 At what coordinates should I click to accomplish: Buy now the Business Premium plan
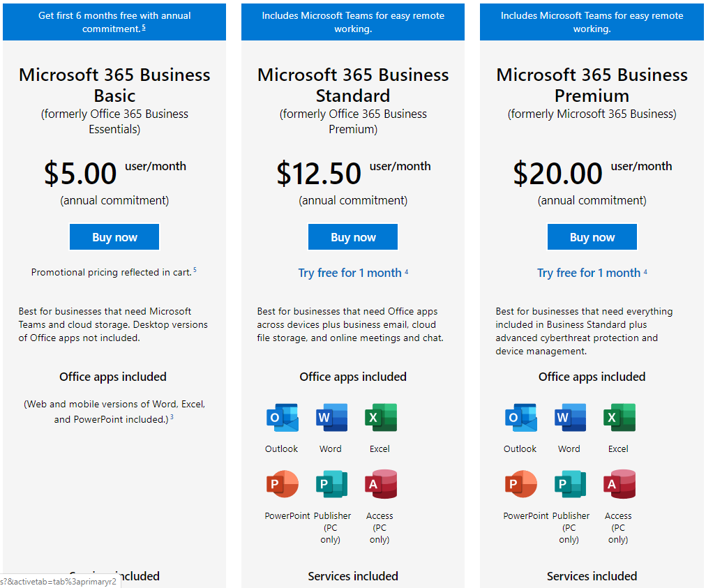click(592, 237)
